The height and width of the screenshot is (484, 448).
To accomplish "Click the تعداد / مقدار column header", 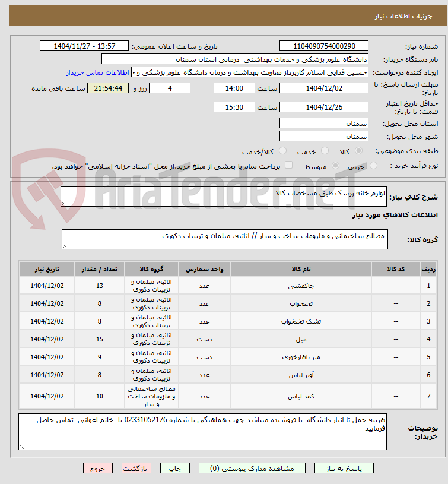I will (99, 269).
